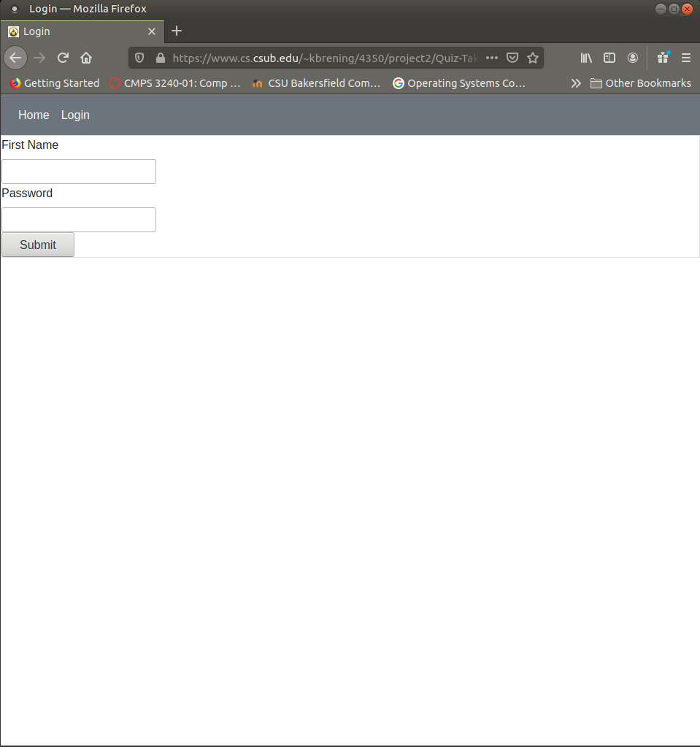700x747 pixels.
Task: Click the Submit button
Action: tap(38, 245)
